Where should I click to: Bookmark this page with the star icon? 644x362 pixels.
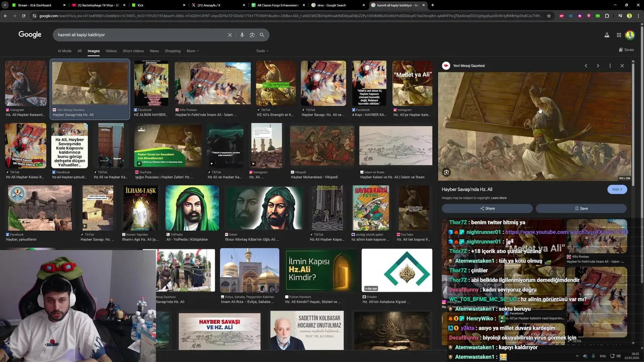548,16
